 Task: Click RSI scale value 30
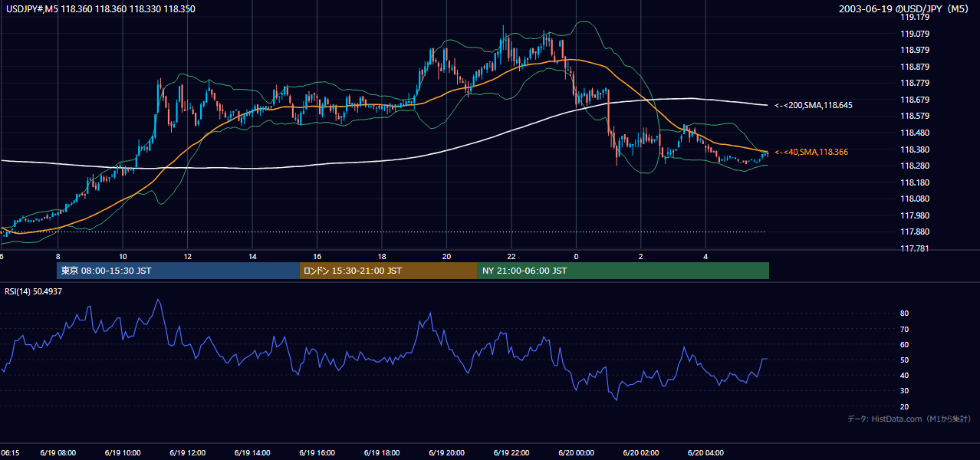pyautogui.click(x=904, y=391)
